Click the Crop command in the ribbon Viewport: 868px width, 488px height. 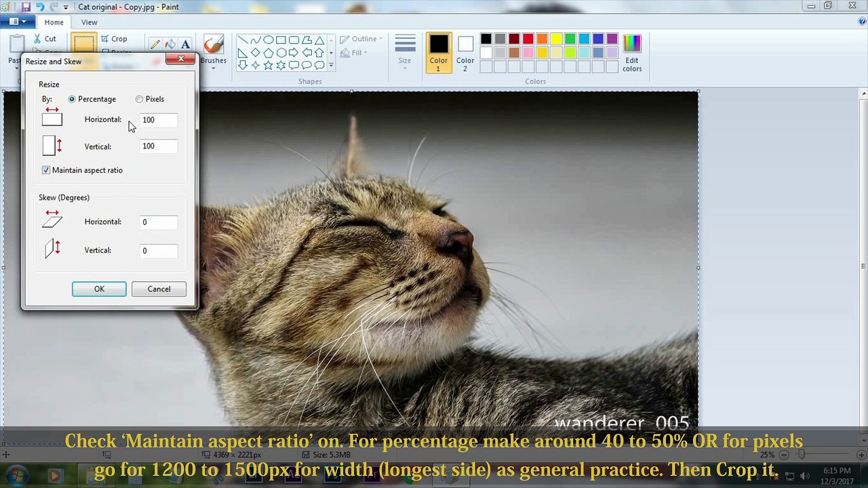coord(114,39)
